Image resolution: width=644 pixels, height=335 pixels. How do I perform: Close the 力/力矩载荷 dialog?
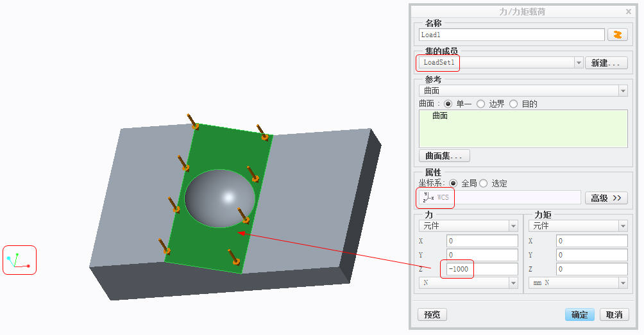pyautogui.click(x=629, y=12)
